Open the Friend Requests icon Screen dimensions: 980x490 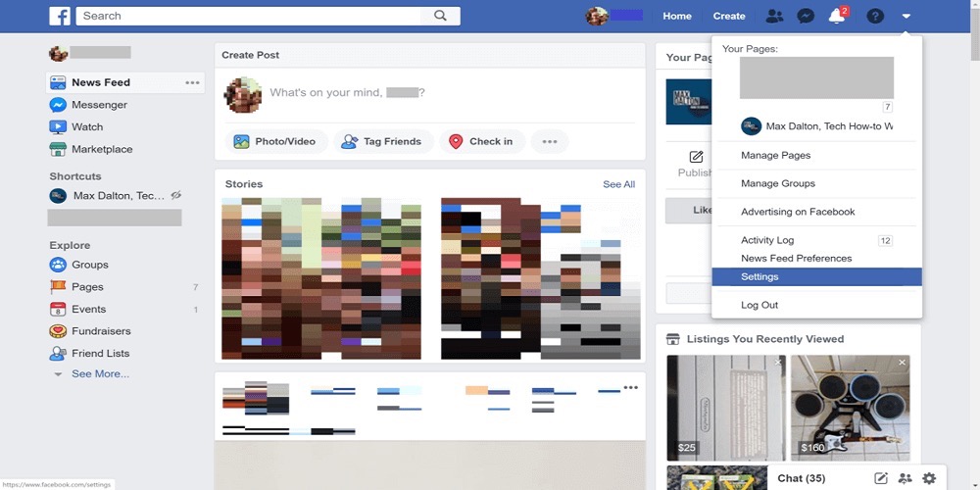click(x=774, y=17)
